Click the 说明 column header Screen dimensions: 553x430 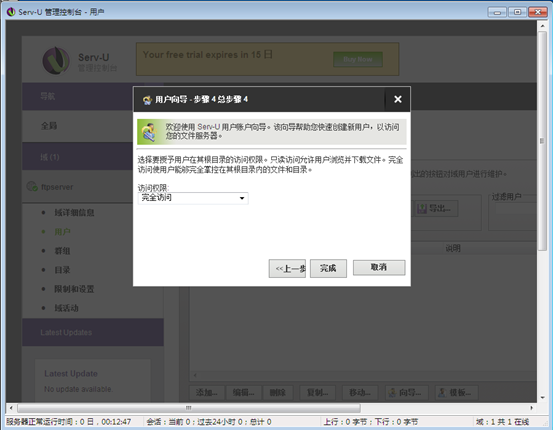click(x=453, y=248)
